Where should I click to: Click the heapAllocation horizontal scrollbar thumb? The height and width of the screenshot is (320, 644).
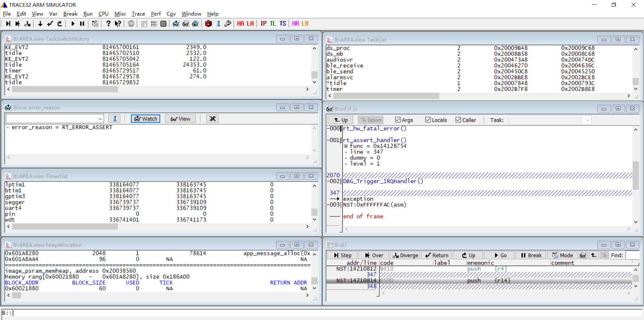pos(16,295)
